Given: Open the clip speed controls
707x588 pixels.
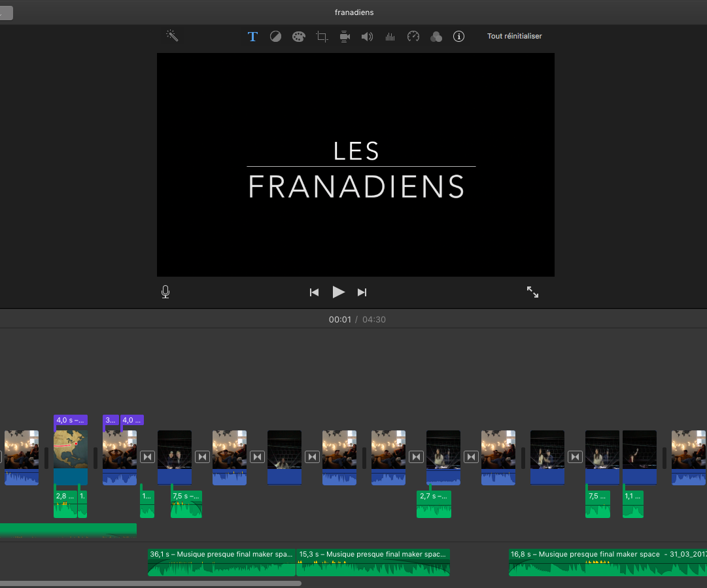Looking at the screenshot, I should [x=413, y=36].
